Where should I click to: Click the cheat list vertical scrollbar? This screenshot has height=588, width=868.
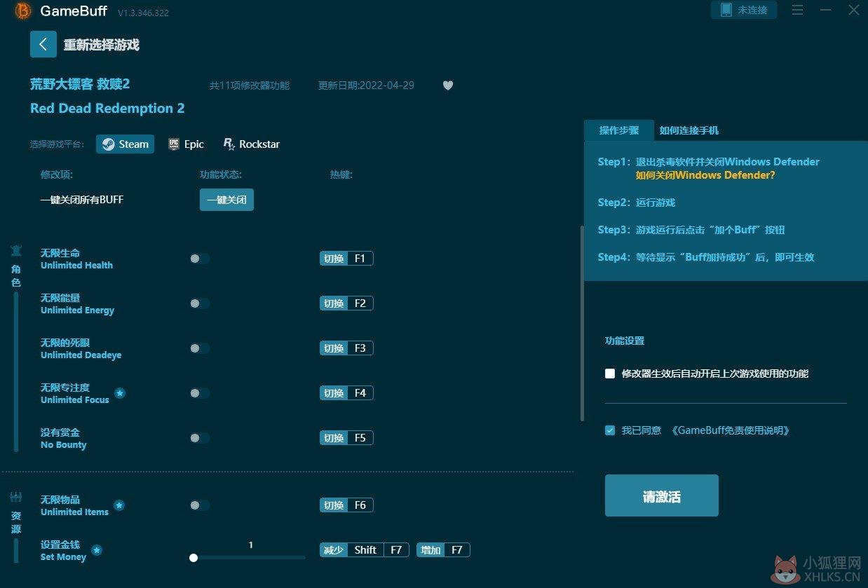point(581,322)
